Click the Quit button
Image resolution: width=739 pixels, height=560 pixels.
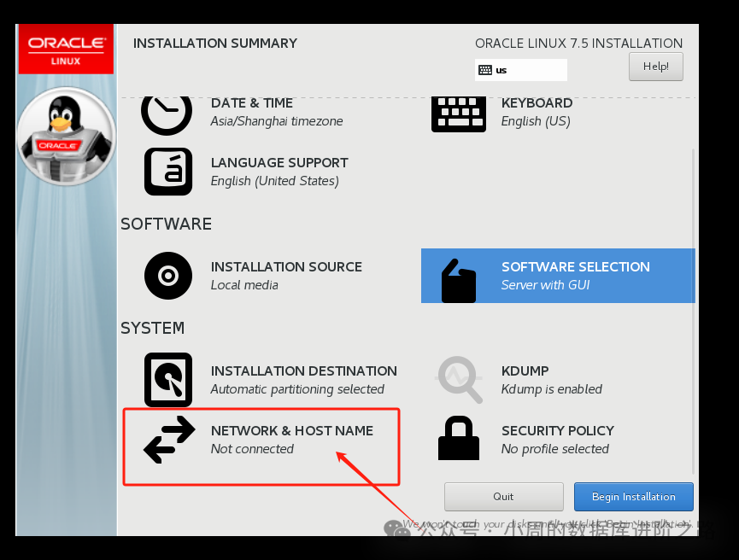(x=503, y=497)
